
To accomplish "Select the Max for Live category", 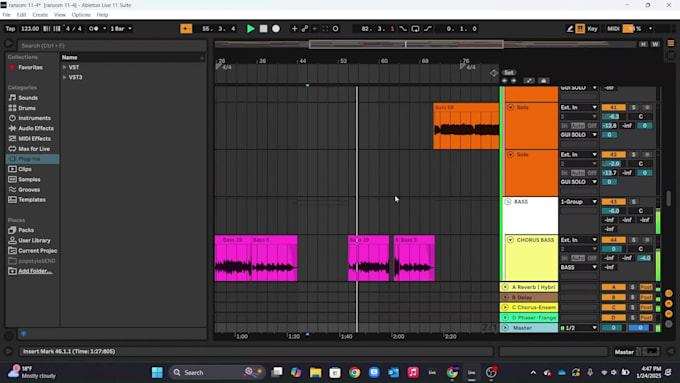I will point(34,149).
